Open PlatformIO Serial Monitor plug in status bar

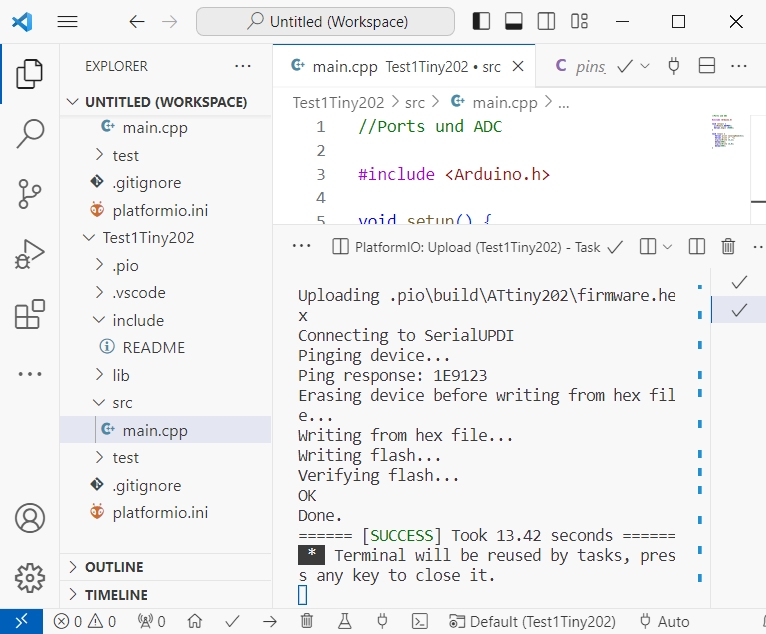382,621
